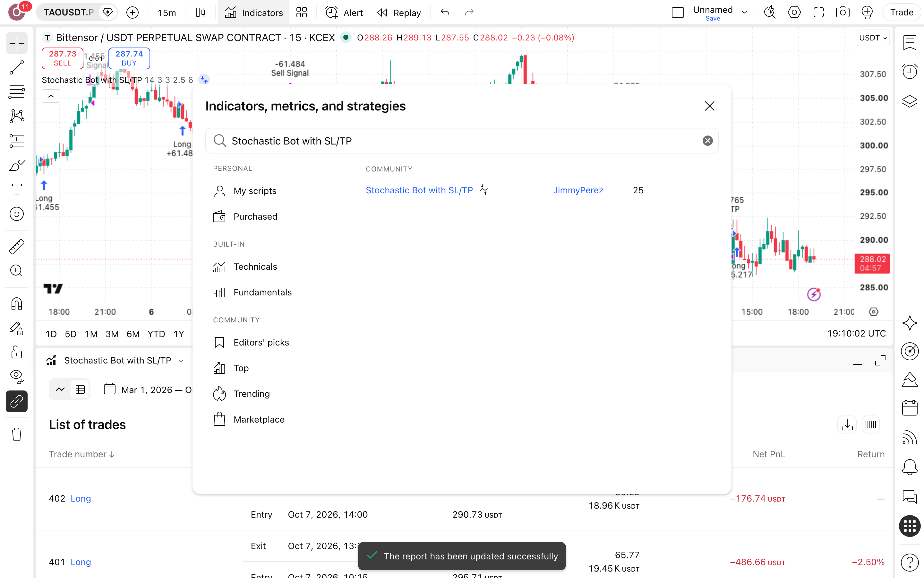Open the USDT currency dropdown
The height and width of the screenshot is (578, 924).
[x=873, y=38]
